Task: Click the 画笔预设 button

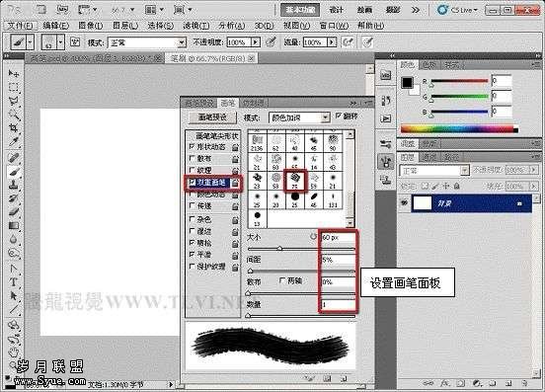Action: pos(212,118)
